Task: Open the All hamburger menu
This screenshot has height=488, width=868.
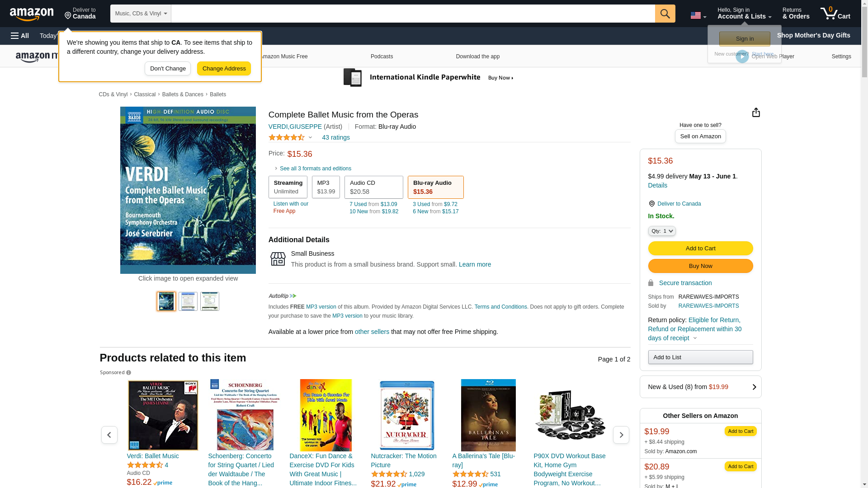Action: pyautogui.click(x=20, y=36)
